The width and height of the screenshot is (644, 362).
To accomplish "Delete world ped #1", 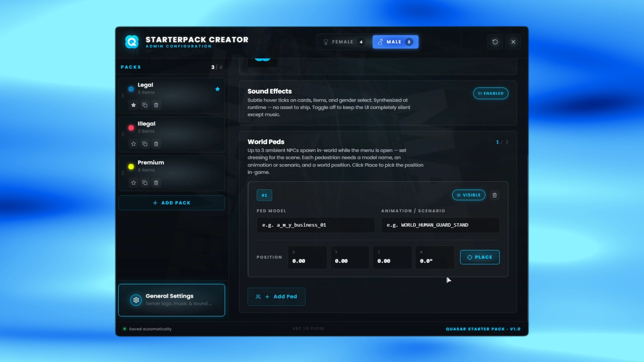I will pos(495,195).
